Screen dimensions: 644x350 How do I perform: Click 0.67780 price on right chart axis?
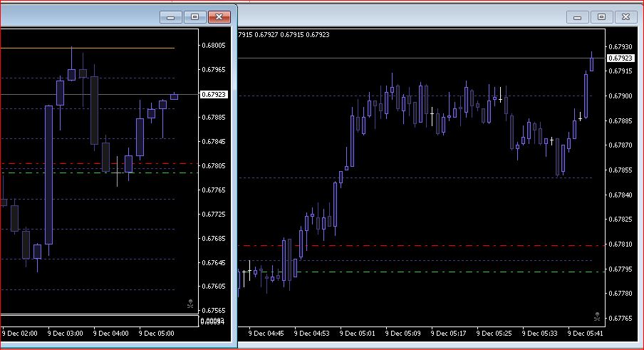point(620,294)
